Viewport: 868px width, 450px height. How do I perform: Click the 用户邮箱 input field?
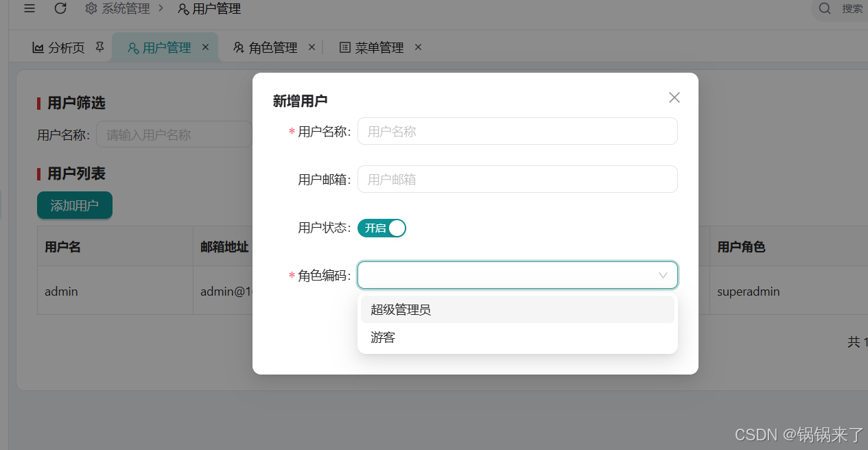[x=517, y=179]
